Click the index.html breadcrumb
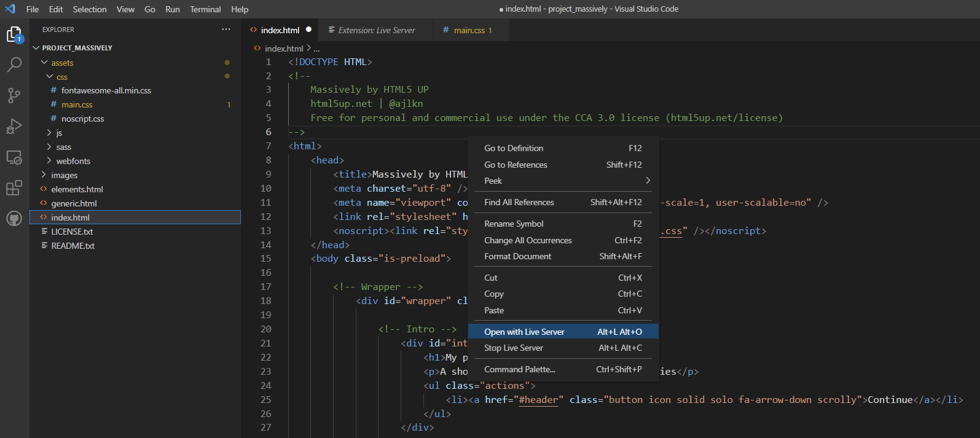 pos(283,49)
